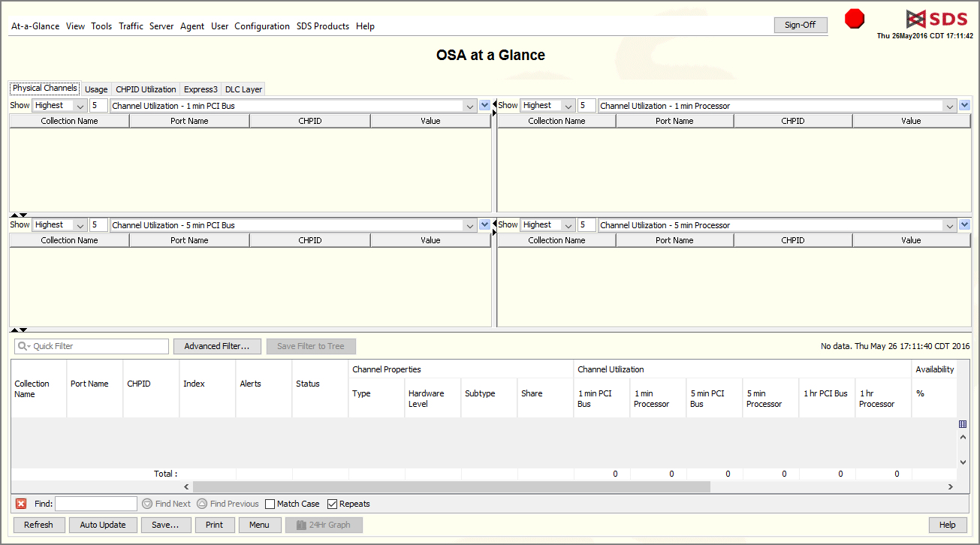Expand the Channel Utilization - 5 min Processor combo box
Image resolution: width=980 pixels, height=545 pixels.
click(951, 225)
